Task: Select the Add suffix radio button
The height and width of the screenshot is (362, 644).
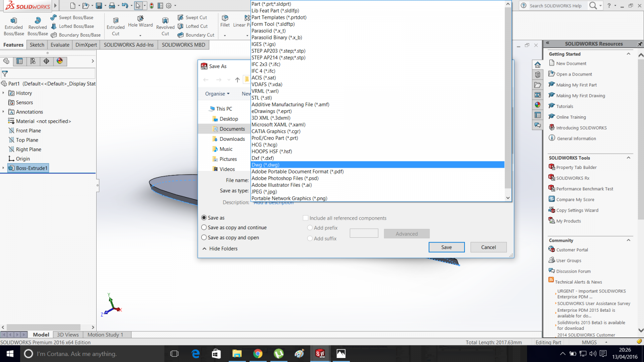Action: (x=310, y=238)
